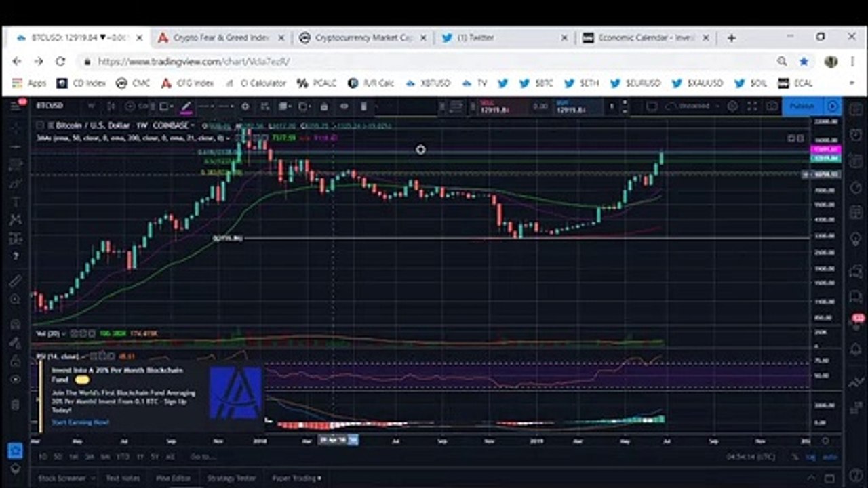Viewport: 868px width, 488px height.
Task: Switch to the Economic Calendar browser tab
Action: [x=645, y=38]
